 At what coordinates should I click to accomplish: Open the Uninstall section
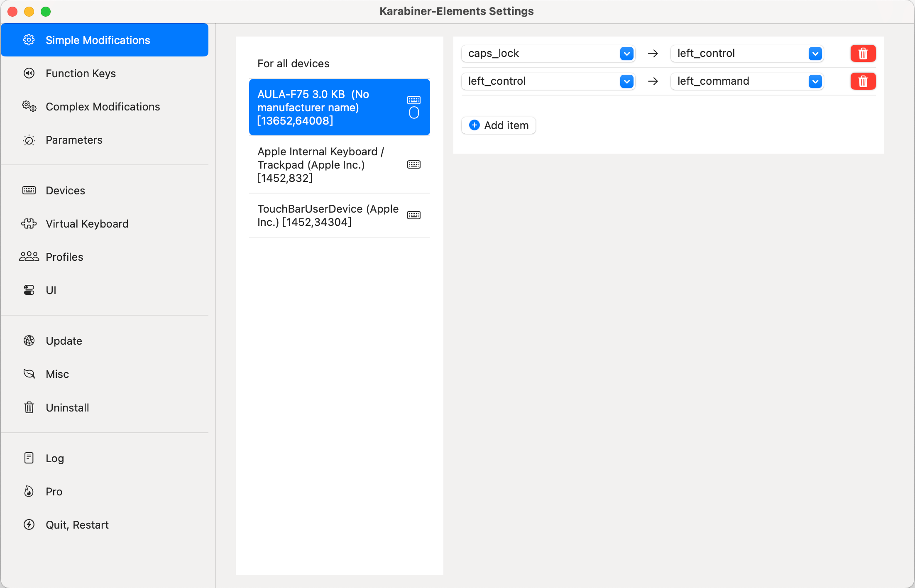pos(105,407)
